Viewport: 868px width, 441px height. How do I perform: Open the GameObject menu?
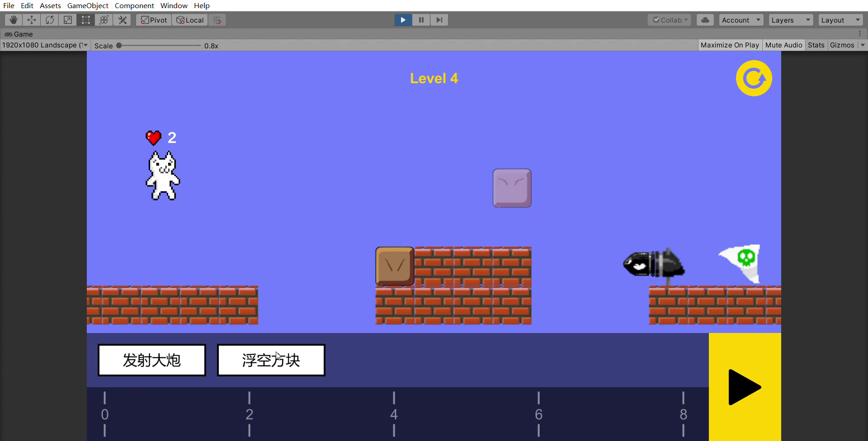coord(88,5)
